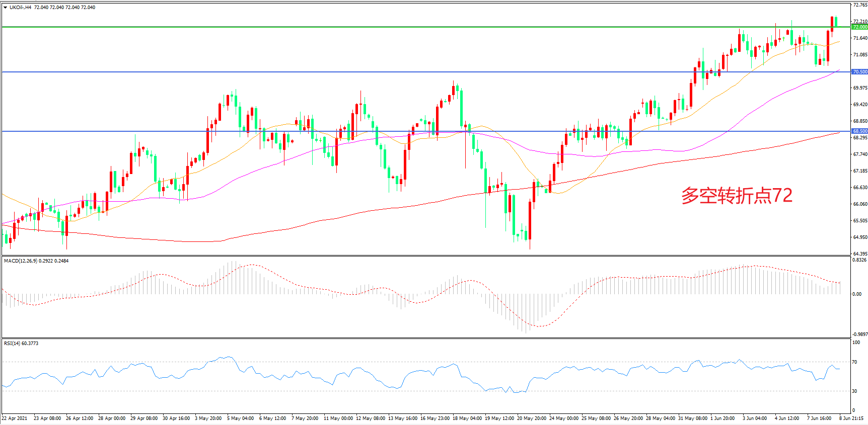Click the 22 Apr 2021 date label
Image resolution: width=868 pixels, height=425 pixels.
(15, 418)
